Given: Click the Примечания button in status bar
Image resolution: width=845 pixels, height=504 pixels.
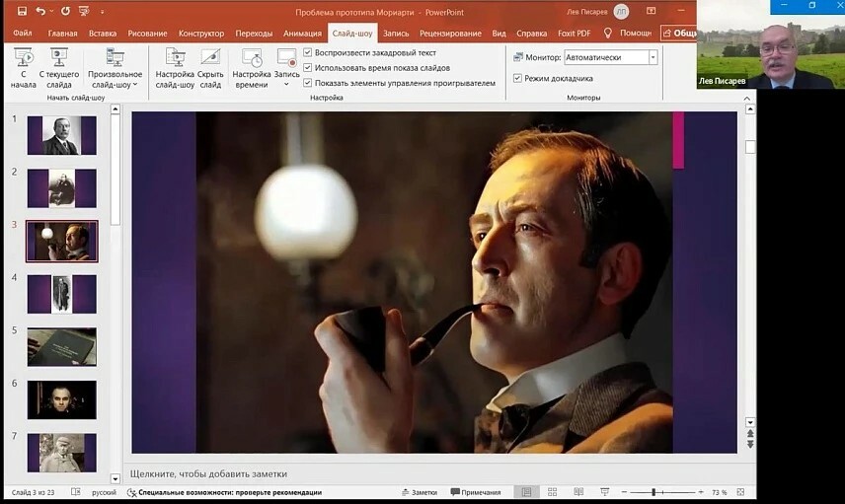Looking at the screenshot, I should [x=475, y=492].
